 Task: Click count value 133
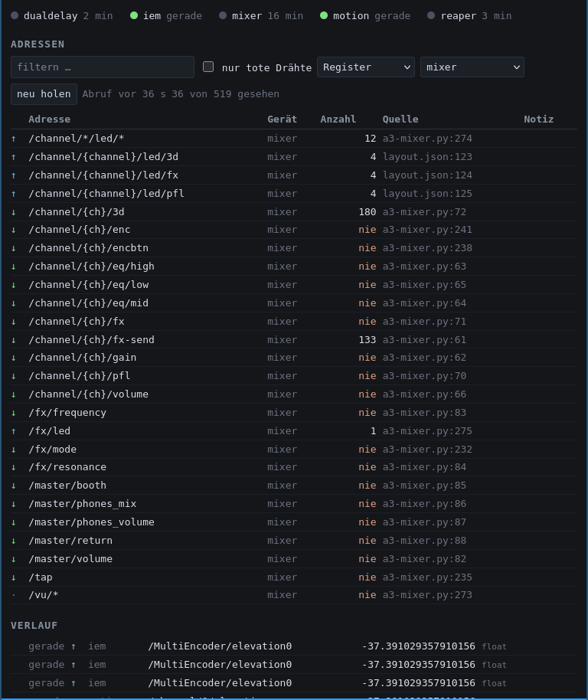coord(367,340)
